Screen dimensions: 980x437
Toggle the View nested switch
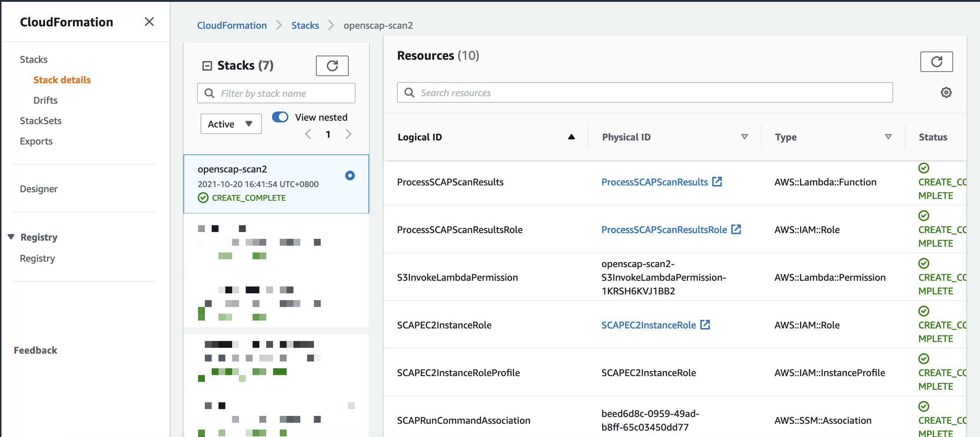tap(280, 117)
